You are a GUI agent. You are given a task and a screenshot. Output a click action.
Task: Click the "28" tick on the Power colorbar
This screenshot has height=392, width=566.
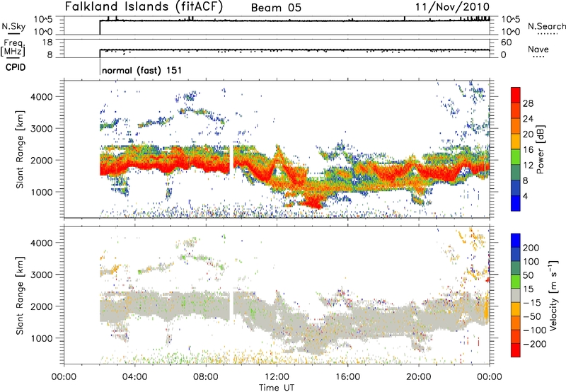pyautogui.click(x=528, y=103)
